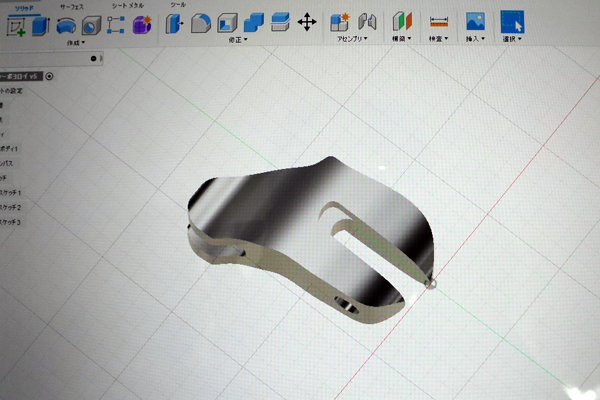The image size is (600, 400).
Task: Activate the Press Pull tool
Action: point(175,24)
